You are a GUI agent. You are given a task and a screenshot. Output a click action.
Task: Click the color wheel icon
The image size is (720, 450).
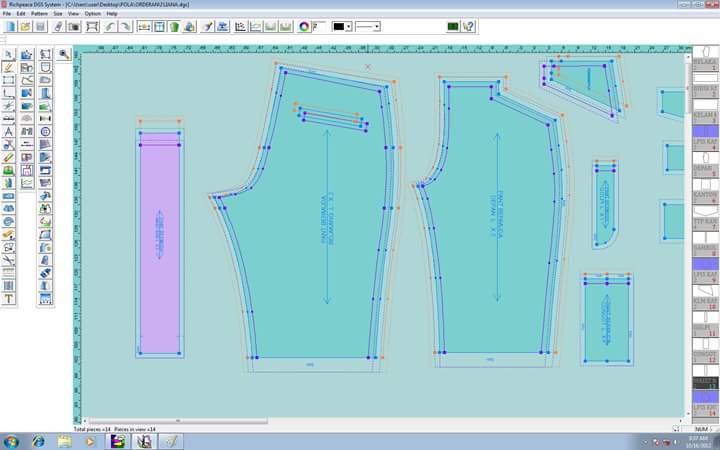[x=304, y=26]
